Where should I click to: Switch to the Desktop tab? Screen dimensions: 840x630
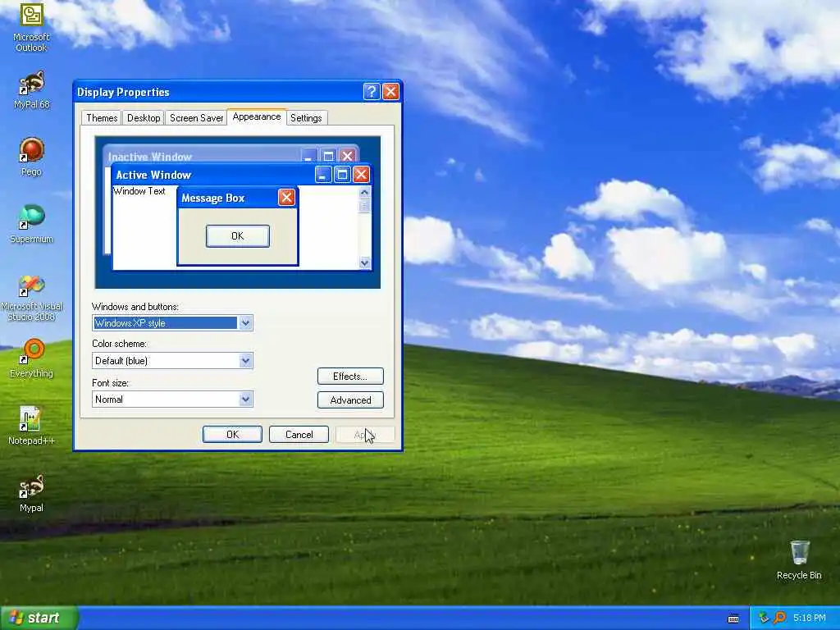coord(144,118)
